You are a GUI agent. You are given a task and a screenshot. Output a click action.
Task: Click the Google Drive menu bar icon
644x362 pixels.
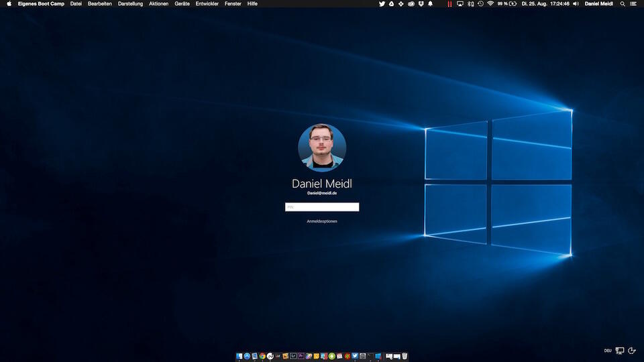pos(391,4)
